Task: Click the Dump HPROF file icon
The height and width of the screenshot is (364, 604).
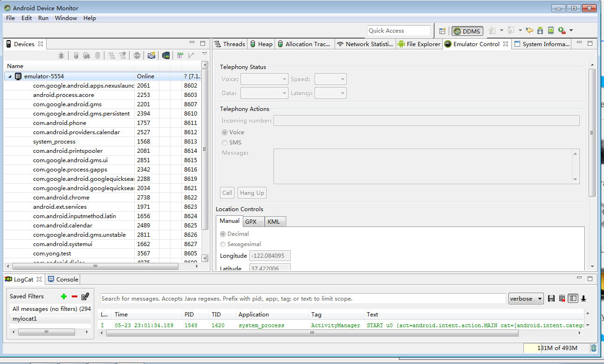Action: [87, 55]
